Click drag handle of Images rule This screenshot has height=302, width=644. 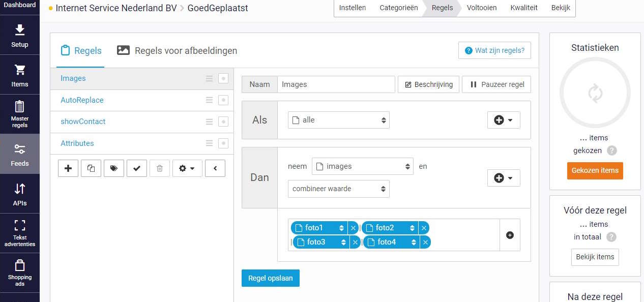tap(209, 79)
